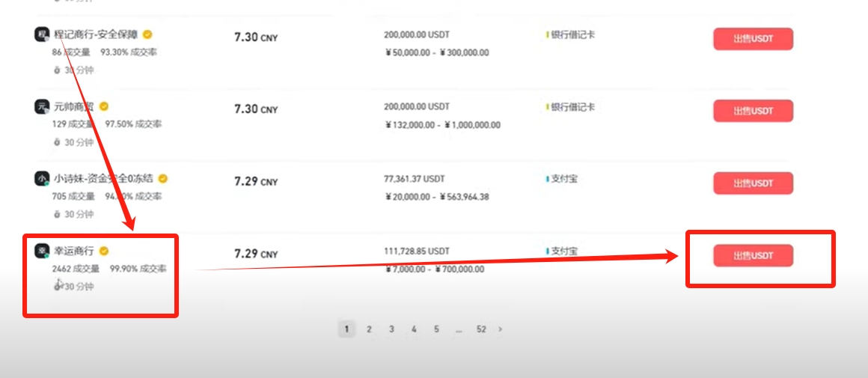Go to page 2 of listings
Image resolution: width=868 pixels, height=378 pixels.
pos(369,329)
